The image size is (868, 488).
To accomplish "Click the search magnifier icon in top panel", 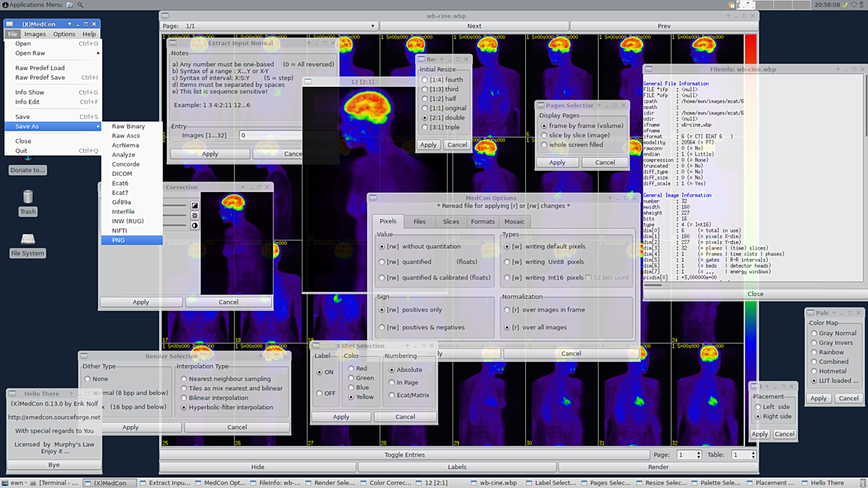I will 80,5.
